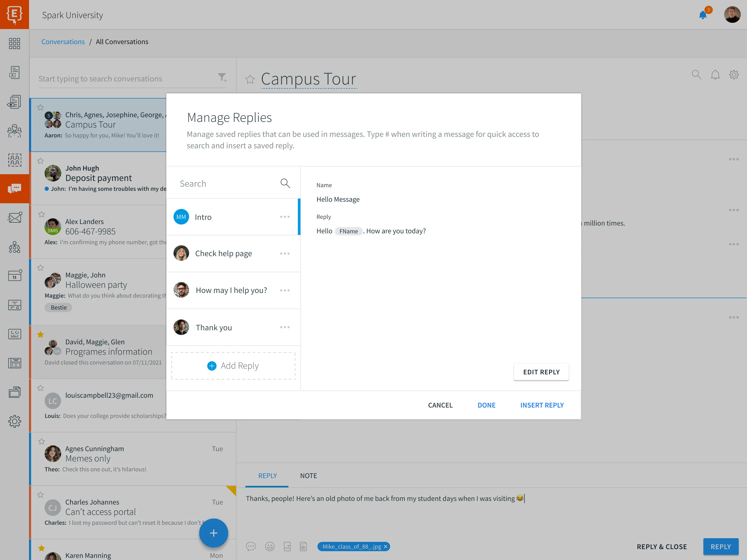
Task: Open options menu for Check help page reply
Action: 285,254
